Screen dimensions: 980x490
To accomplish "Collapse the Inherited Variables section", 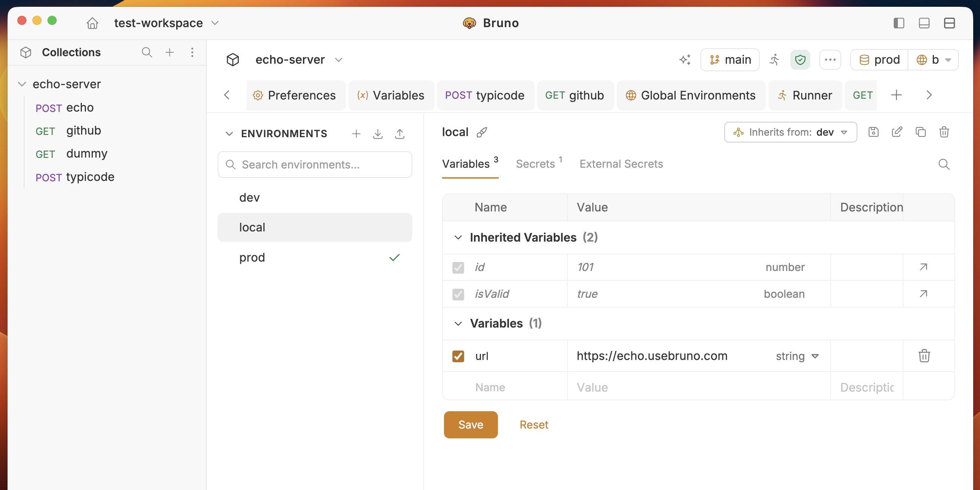I will pos(458,237).
